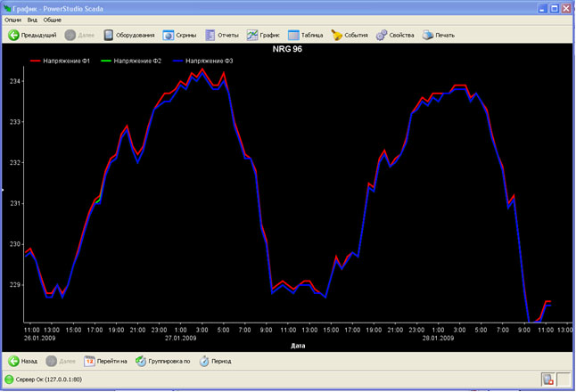Screen dimensions: 576x392
Task: Click the green Напряжение Ф2 legend swatch
Action: coord(106,61)
